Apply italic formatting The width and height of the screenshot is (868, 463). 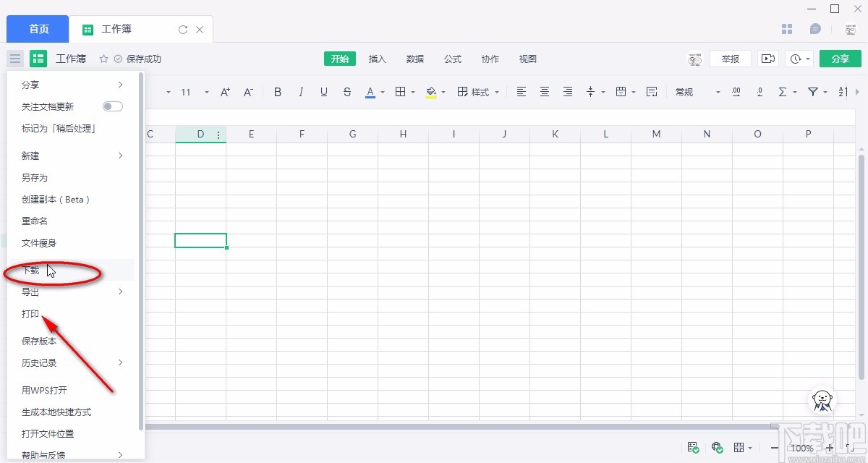pyautogui.click(x=301, y=92)
